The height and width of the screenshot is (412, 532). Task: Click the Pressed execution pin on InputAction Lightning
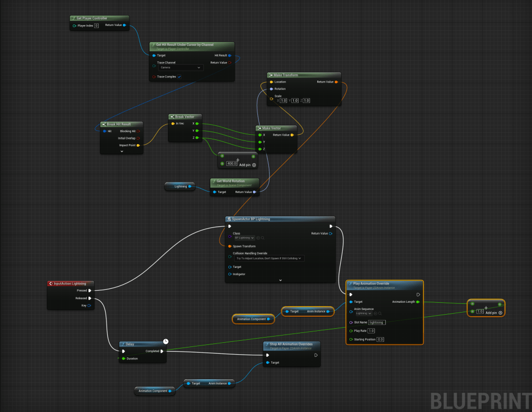(x=90, y=291)
